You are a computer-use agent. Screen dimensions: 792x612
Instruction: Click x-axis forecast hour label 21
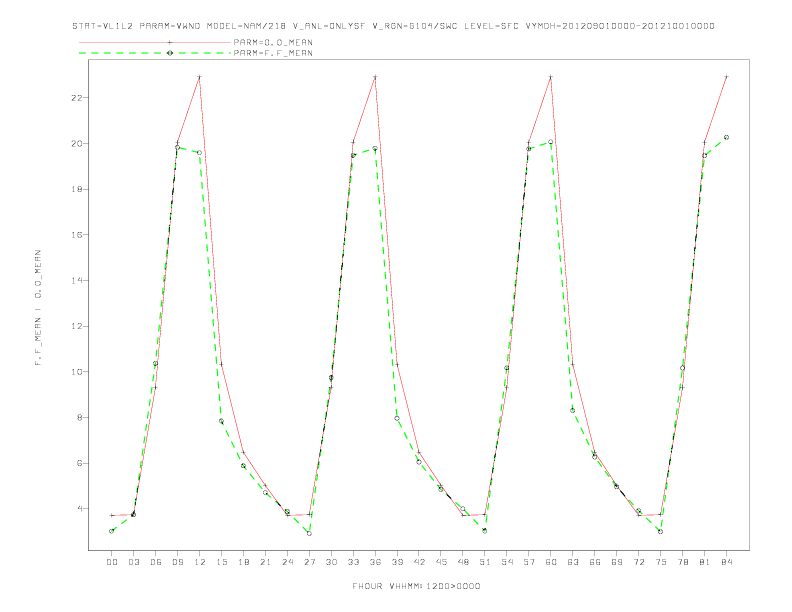265,562
